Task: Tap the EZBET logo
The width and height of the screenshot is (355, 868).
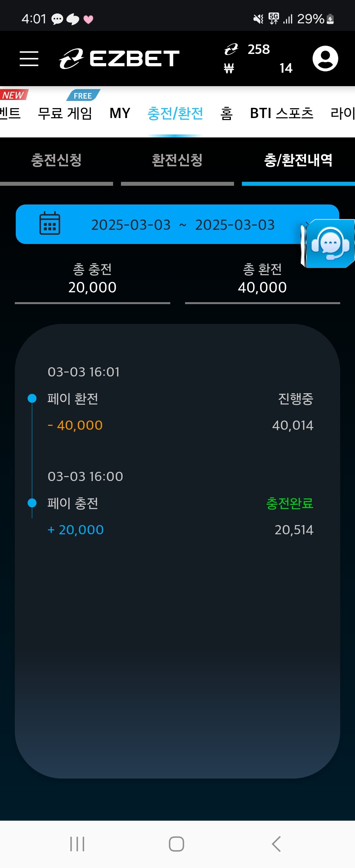Action: 119,59
